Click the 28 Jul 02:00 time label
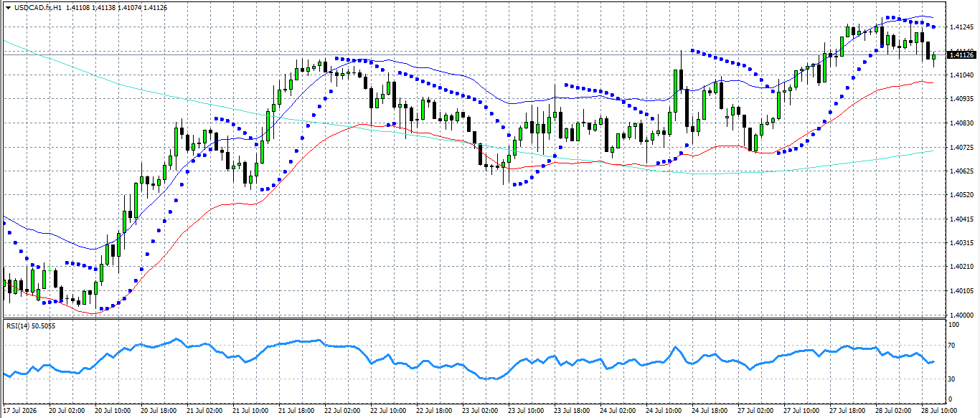Viewport: 980px width, 418px height. [x=892, y=412]
